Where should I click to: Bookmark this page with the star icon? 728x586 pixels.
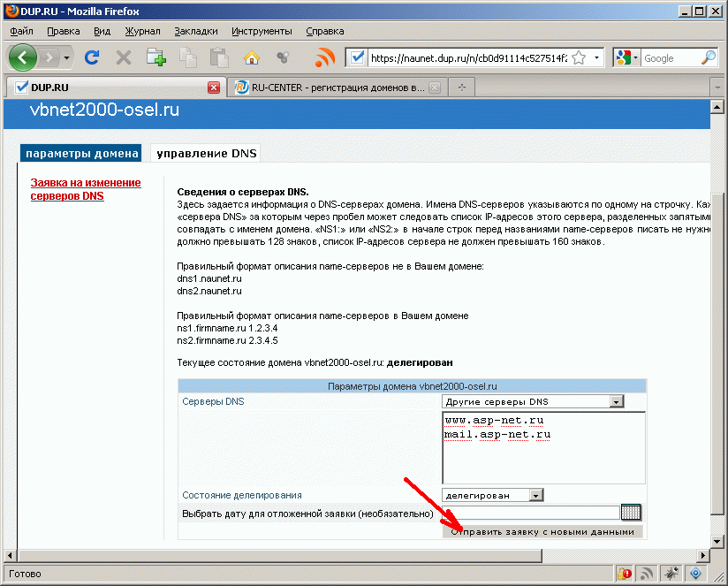pos(579,58)
